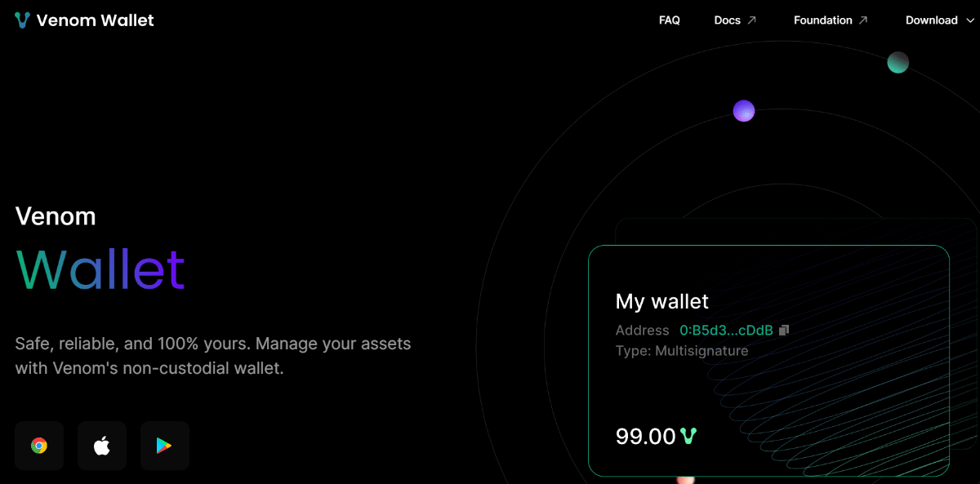The height and width of the screenshot is (484, 980).
Task: Click the Venom Wallet logo icon
Action: pyautogui.click(x=22, y=20)
